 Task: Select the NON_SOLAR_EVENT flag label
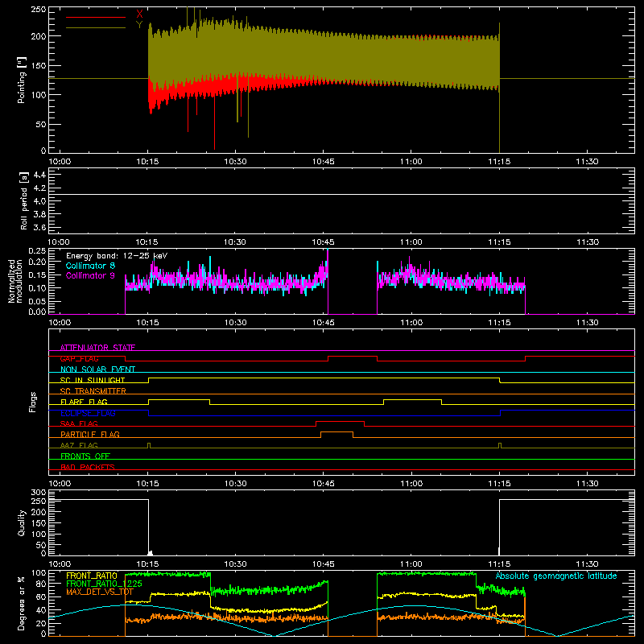97,369
